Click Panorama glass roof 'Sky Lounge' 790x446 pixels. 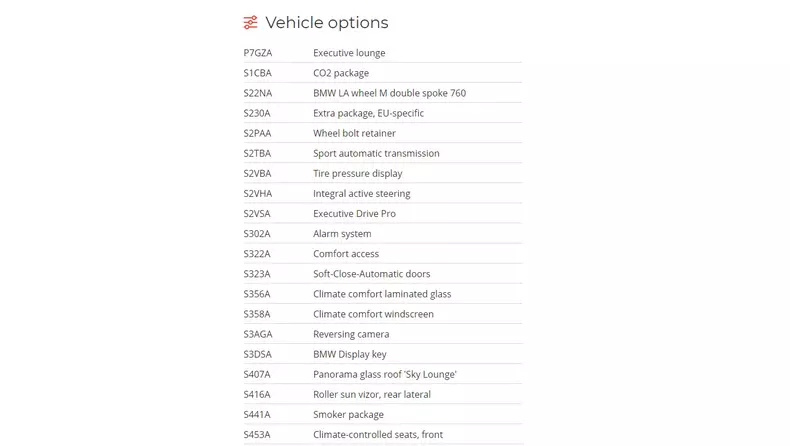coord(384,374)
